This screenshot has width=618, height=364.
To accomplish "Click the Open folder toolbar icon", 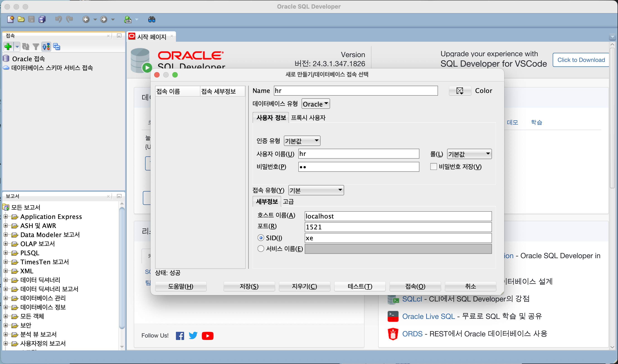I will (x=21, y=19).
